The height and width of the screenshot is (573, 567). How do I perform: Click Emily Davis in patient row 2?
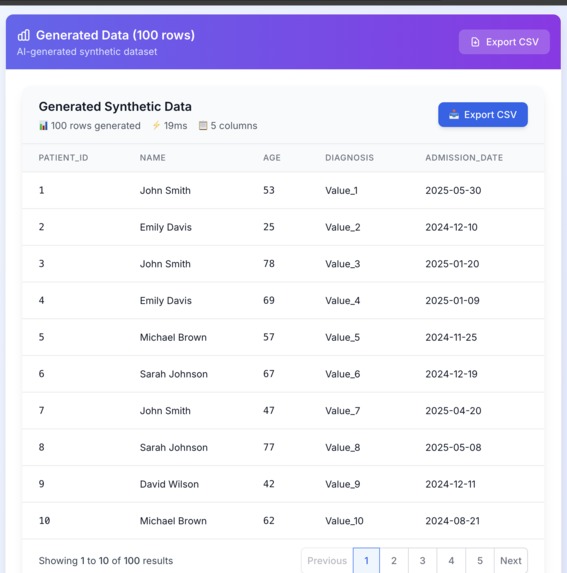[166, 227]
